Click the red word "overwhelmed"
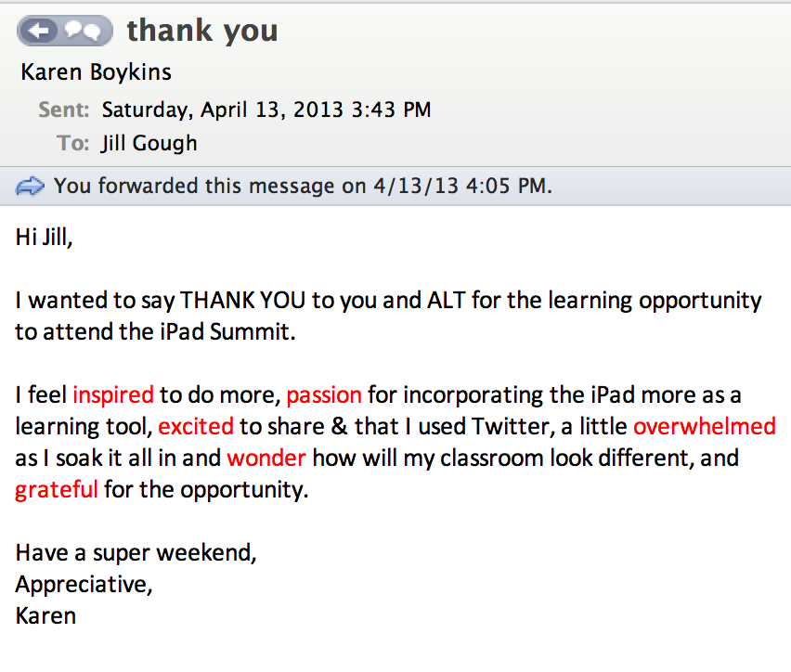Screen dimensions: 791x672 coord(704,427)
